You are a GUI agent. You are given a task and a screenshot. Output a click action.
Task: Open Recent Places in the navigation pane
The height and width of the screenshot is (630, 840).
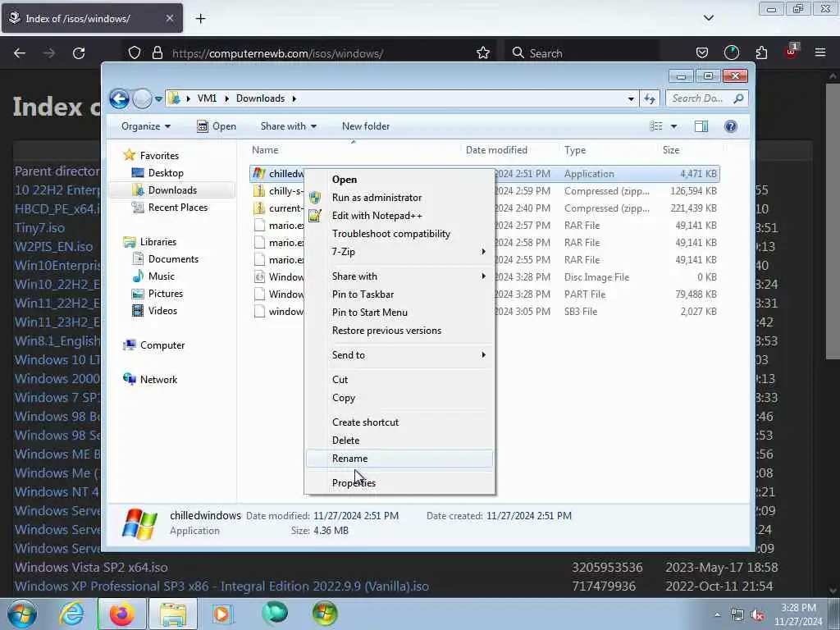(169, 208)
